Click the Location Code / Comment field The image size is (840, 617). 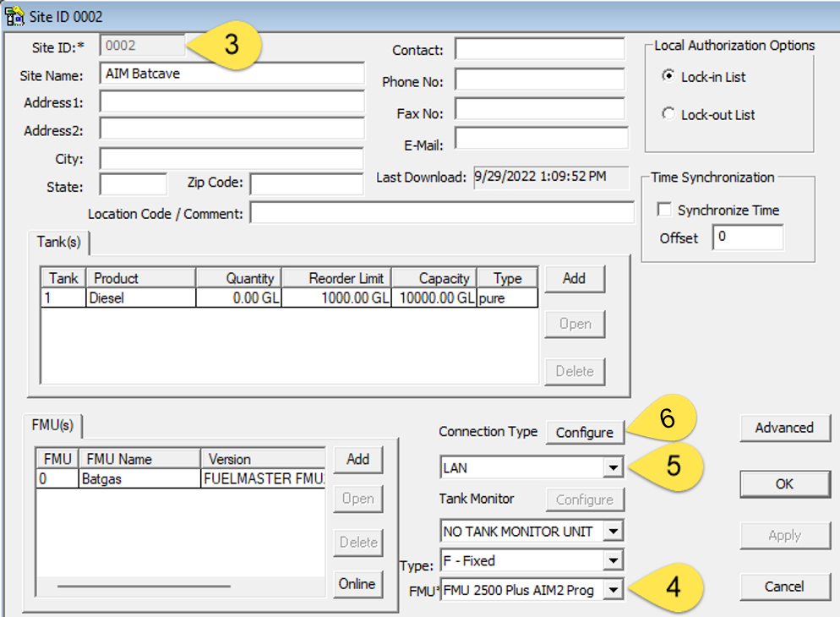pyautogui.click(x=443, y=213)
